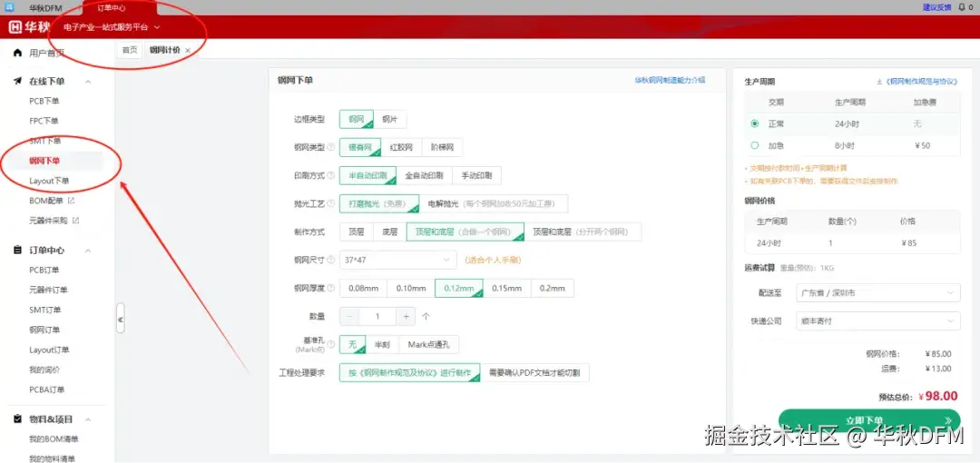The height and width of the screenshot is (463, 980).
Task: Collapse the 订单中心 sidebar section chevron
Action: (88, 251)
